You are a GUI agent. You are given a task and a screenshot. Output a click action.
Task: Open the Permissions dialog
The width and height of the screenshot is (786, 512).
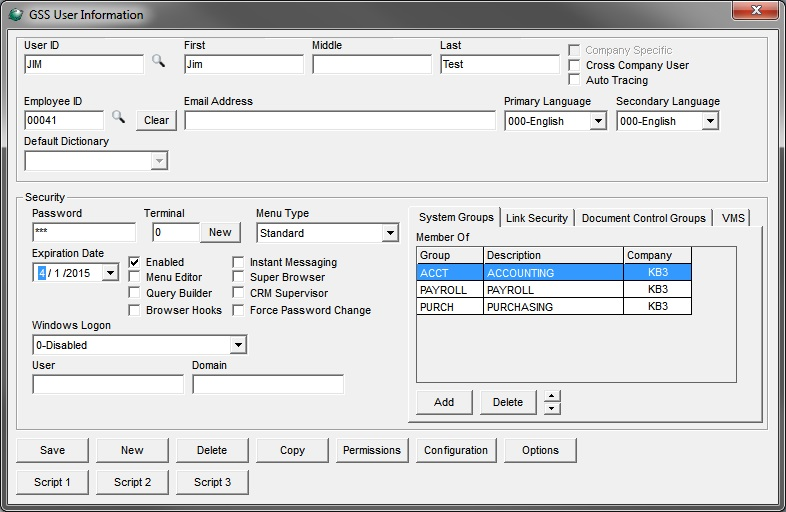372,450
